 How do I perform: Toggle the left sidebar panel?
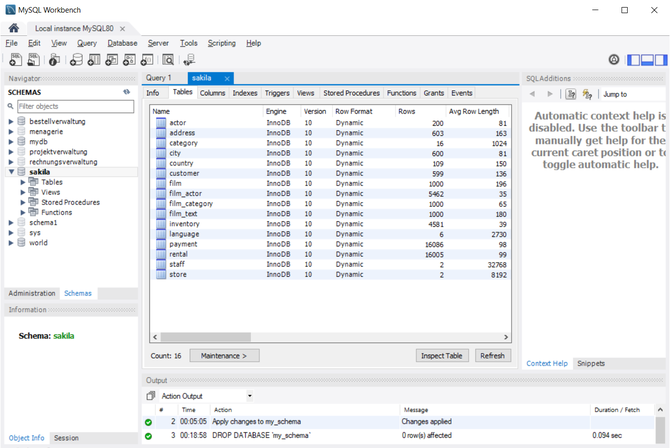point(633,60)
